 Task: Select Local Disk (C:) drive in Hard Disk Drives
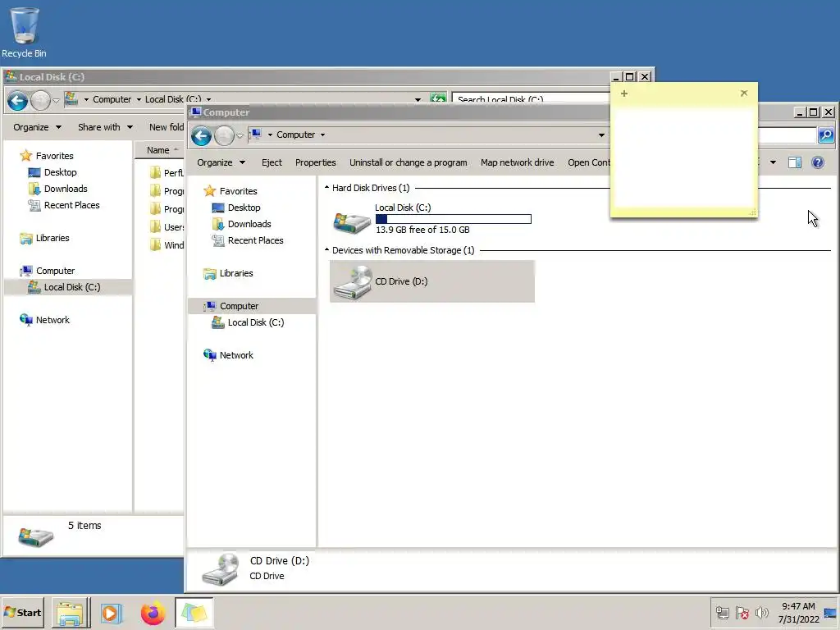431,218
